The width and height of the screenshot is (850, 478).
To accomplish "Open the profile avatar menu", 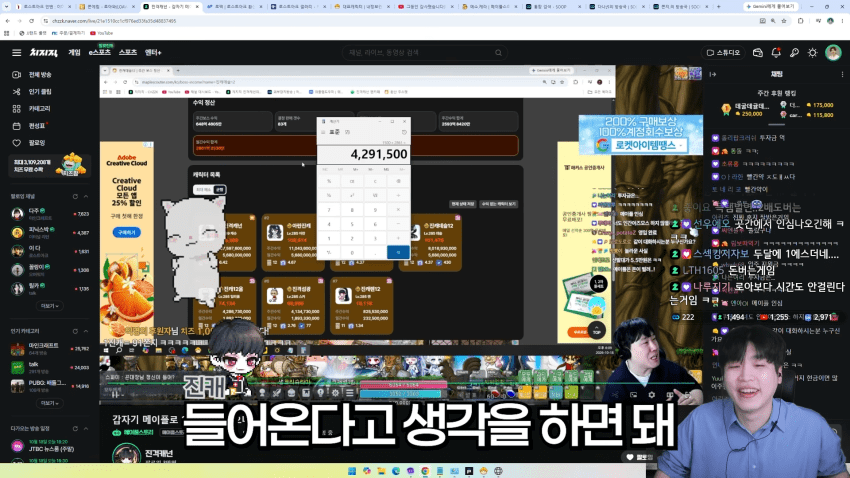I will pyautogui.click(x=833, y=53).
